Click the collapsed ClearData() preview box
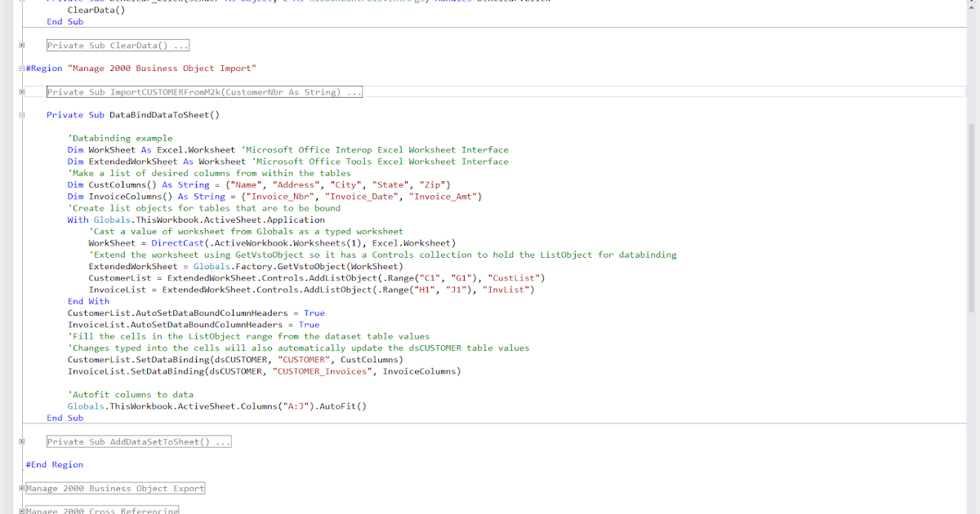Screen dimensions: 980x514 click(x=117, y=45)
